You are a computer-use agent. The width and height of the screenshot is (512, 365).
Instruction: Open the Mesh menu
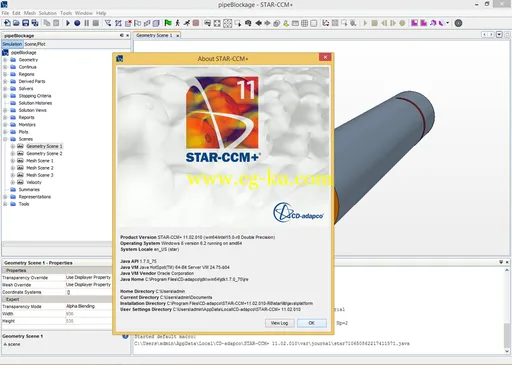[x=30, y=13]
